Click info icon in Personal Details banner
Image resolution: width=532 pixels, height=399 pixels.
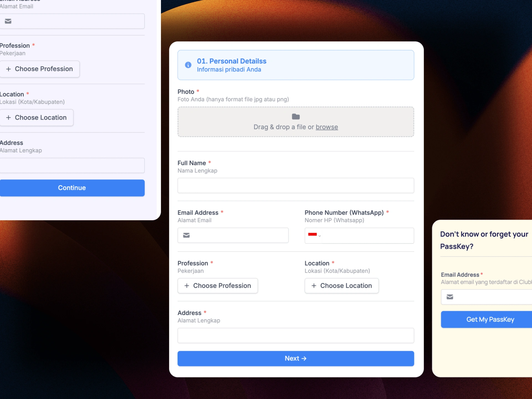coord(188,65)
